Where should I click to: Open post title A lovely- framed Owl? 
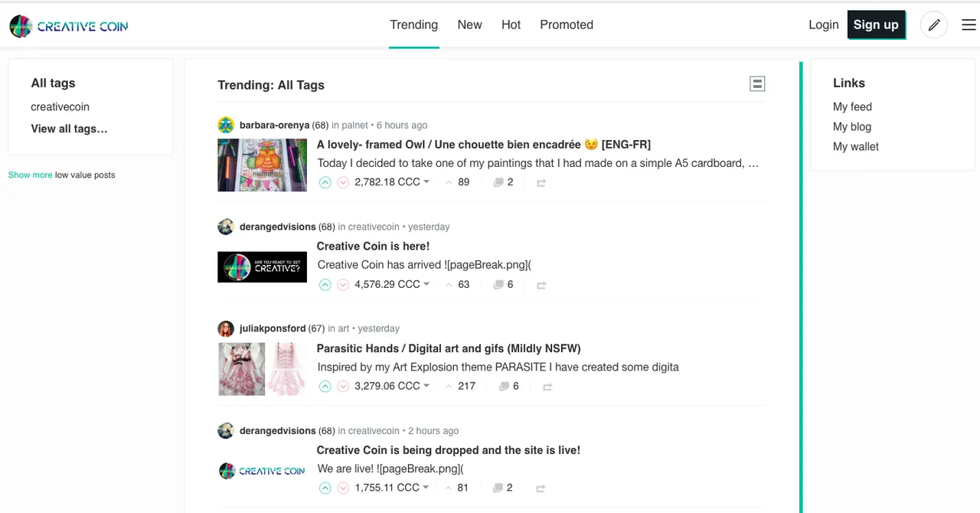(484, 145)
